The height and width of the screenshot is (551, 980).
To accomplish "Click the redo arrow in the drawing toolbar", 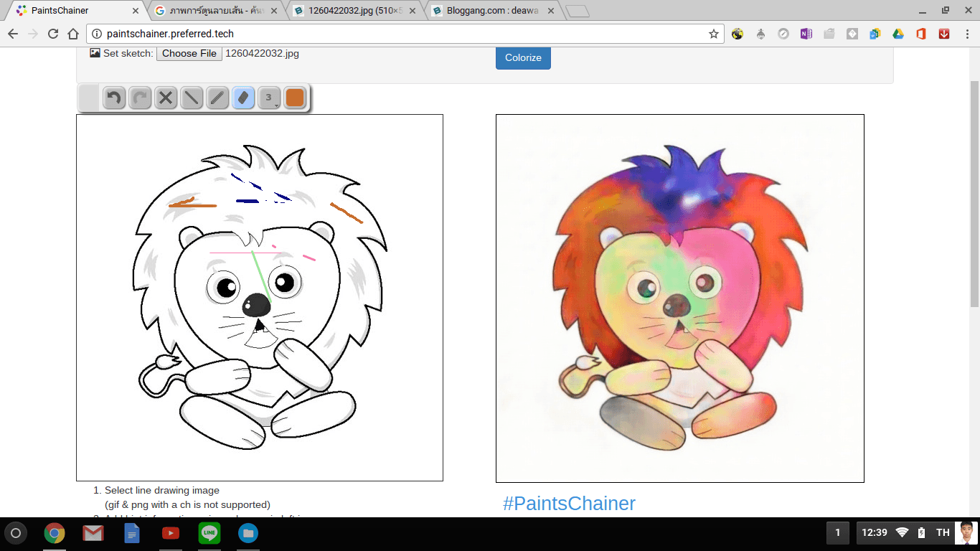I will pos(140,98).
